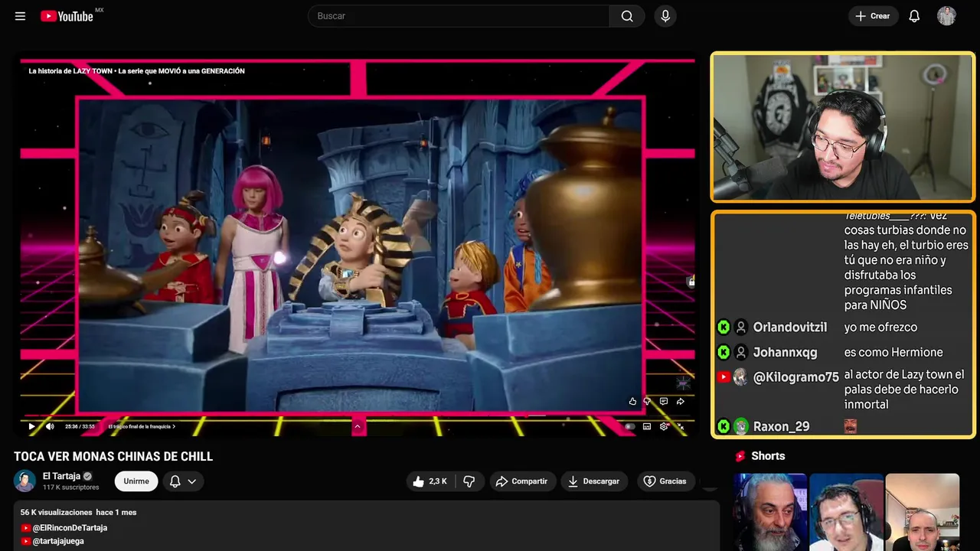Click the Crear button
The width and height of the screenshot is (980, 551).
point(873,16)
